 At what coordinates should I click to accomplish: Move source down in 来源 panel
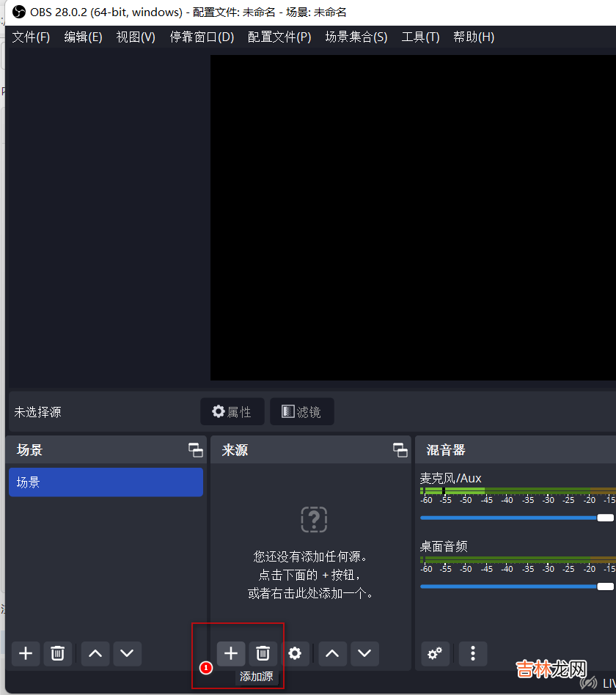(364, 653)
